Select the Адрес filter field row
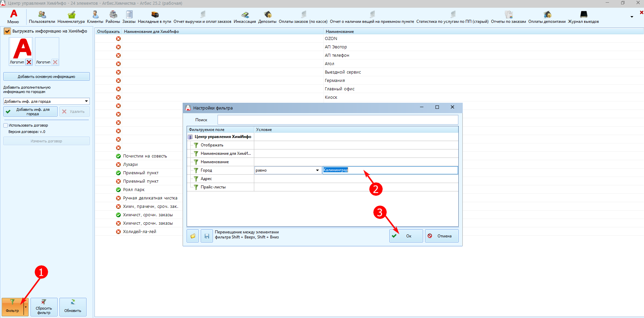This screenshot has width=644, height=318. click(x=206, y=179)
